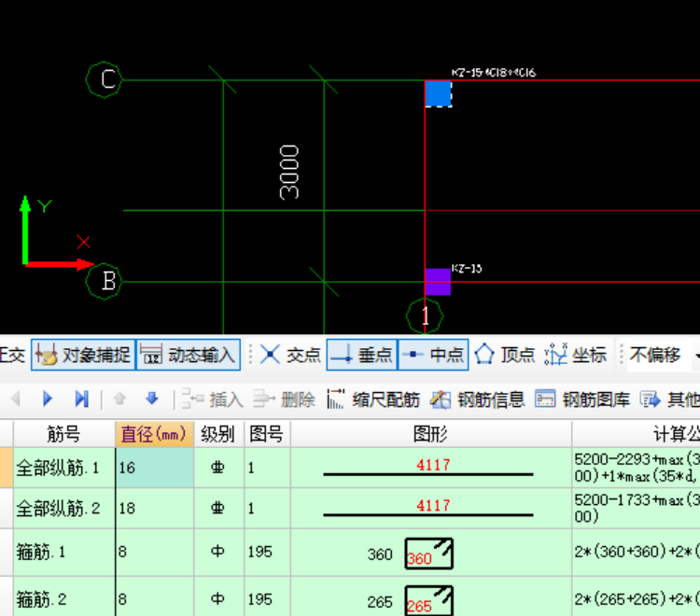This screenshot has width=700, height=616.
Task: Click the 计算公式 column header
Action: (x=637, y=433)
